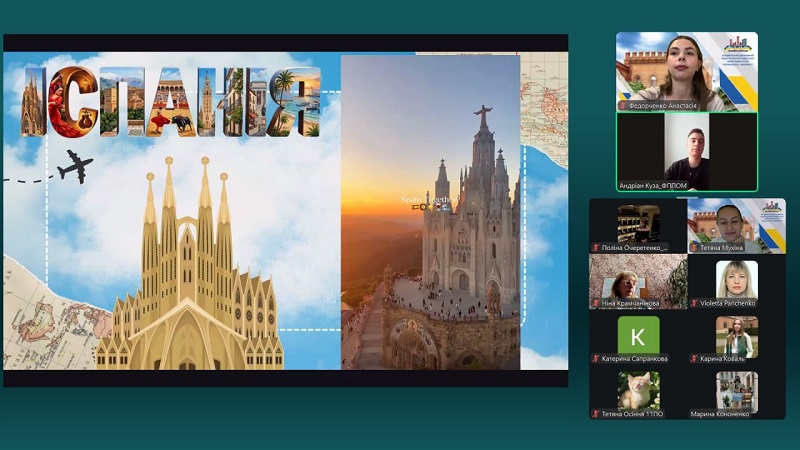Screen dimensions: 800x450
Task: Click the muted mic icon beside Карина Коваль
Action: (x=695, y=358)
